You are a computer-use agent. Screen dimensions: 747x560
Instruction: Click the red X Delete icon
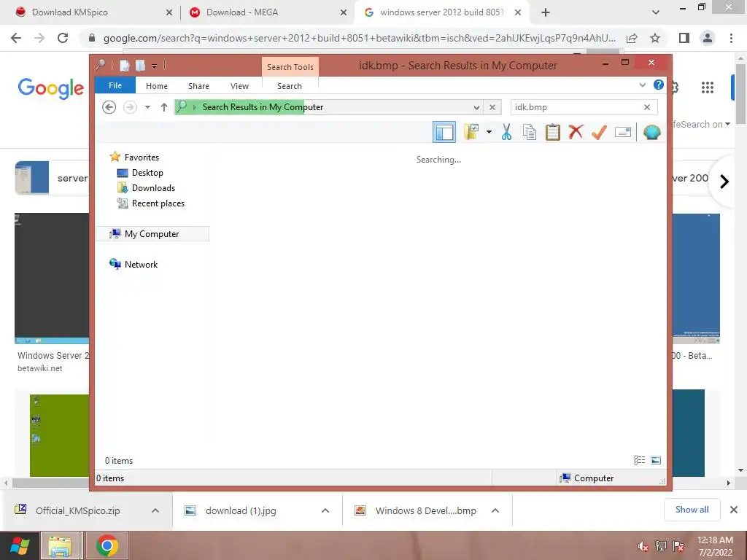pyautogui.click(x=576, y=131)
